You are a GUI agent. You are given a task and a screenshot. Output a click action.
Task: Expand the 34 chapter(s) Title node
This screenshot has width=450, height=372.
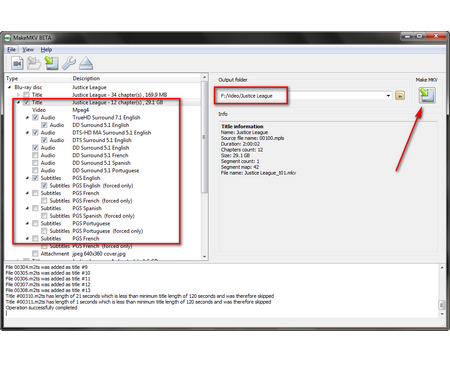(x=18, y=95)
